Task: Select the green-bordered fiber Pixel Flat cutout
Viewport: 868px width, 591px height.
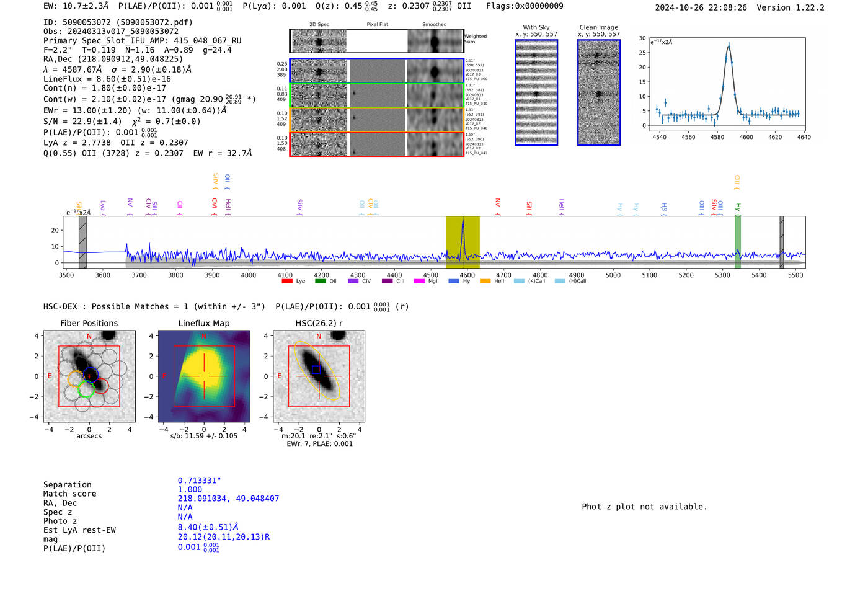Action: (377, 96)
